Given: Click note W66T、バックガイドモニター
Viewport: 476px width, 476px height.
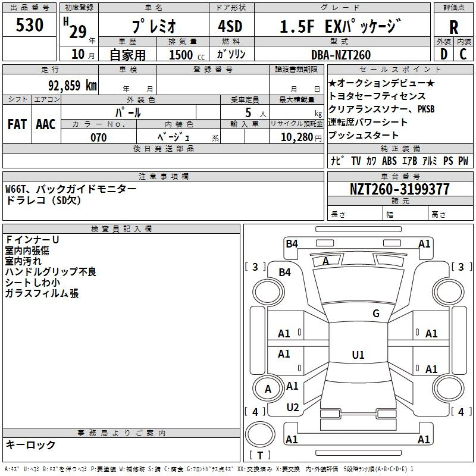Looking at the screenshot, I should (x=71, y=189).
